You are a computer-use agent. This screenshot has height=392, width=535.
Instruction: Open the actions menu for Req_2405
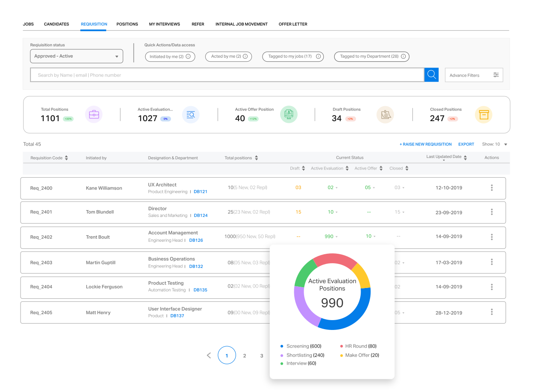[491, 312]
